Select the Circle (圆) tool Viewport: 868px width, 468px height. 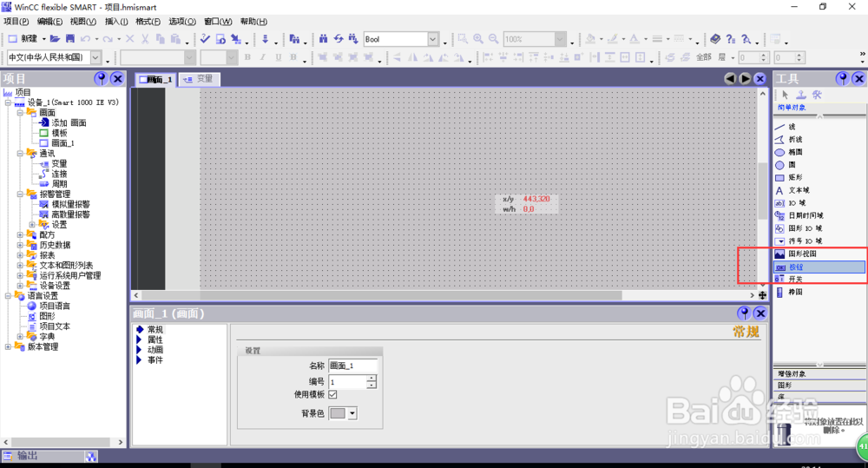click(x=819, y=165)
